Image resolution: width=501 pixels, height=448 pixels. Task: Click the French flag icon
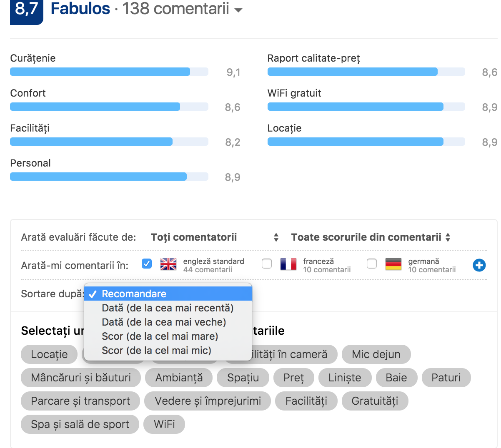[x=288, y=264]
